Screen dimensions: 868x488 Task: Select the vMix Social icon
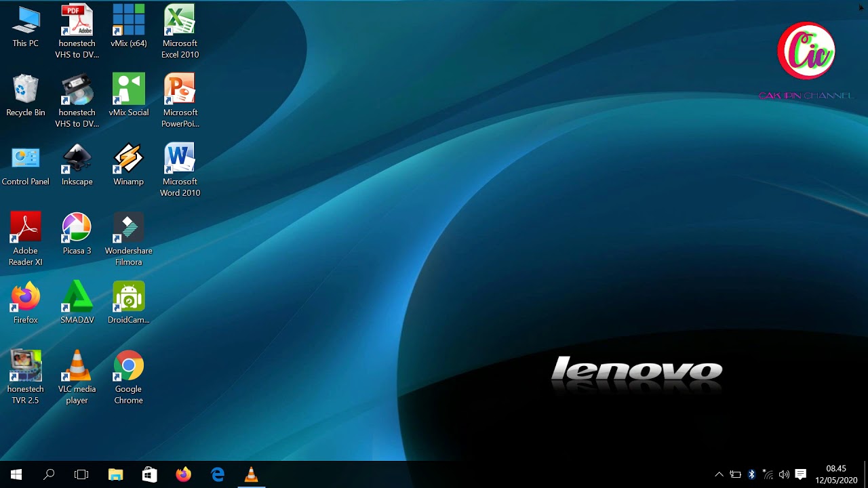click(x=129, y=96)
